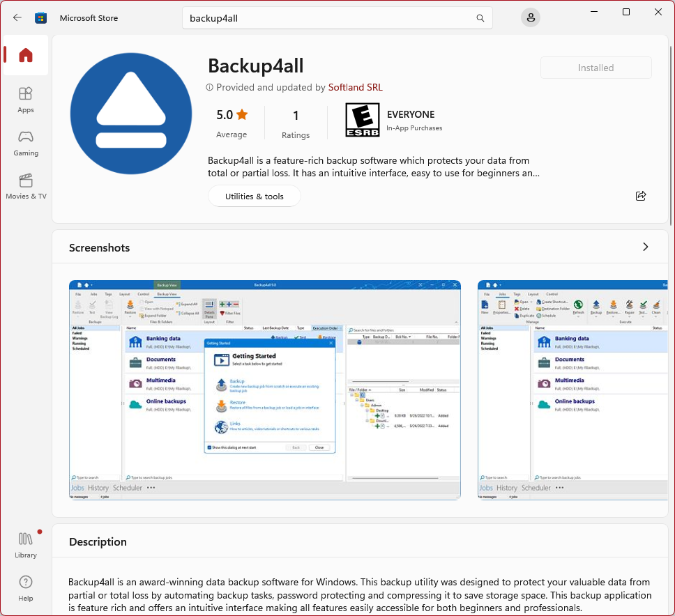675x616 pixels.
Task: Open the Apps section
Action: pos(25,100)
